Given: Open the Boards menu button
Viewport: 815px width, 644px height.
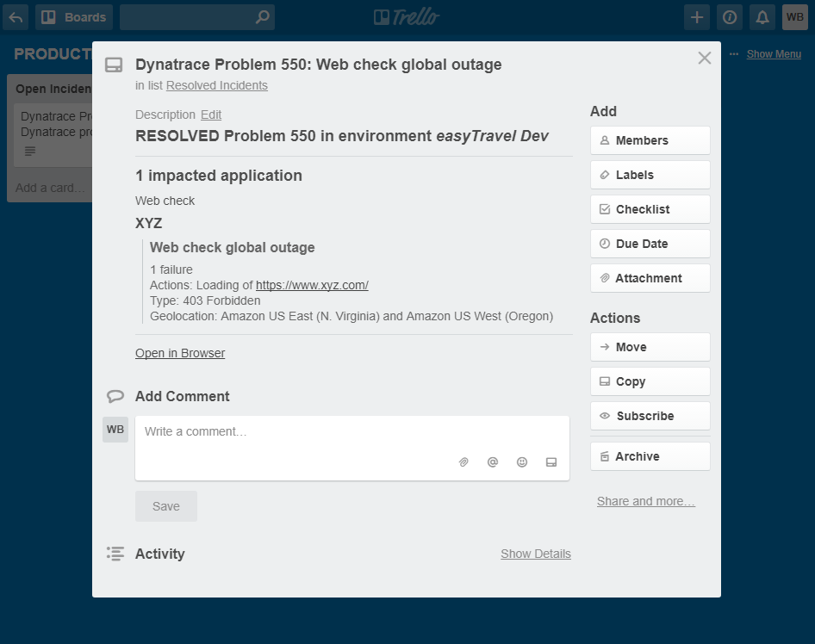Looking at the screenshot, I should coord(73,17).
